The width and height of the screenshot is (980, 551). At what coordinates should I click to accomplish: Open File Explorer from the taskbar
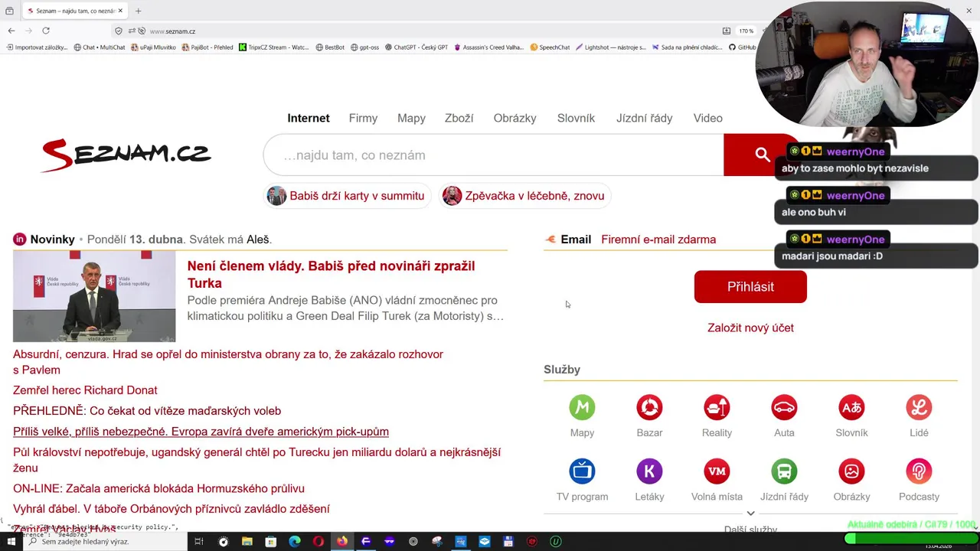pyautogui.click(x=247, y=542)
